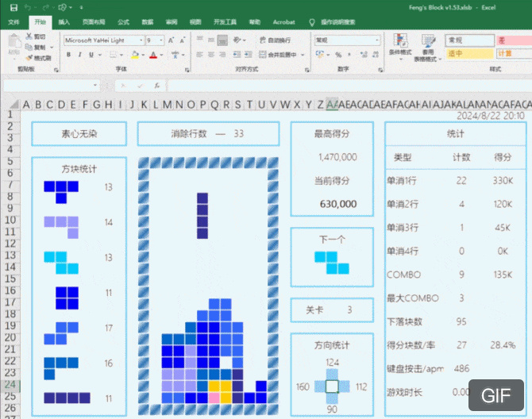Click the accounting number format icon

pyautogui.click(x=319, y=54)
